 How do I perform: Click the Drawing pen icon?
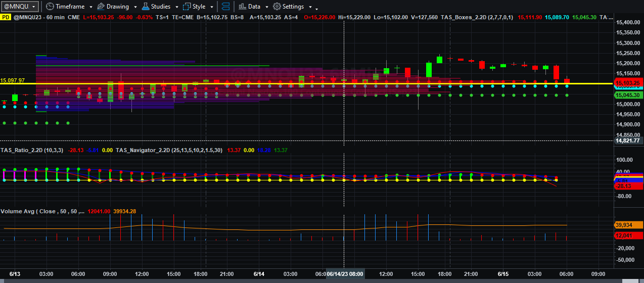point(101,7)
